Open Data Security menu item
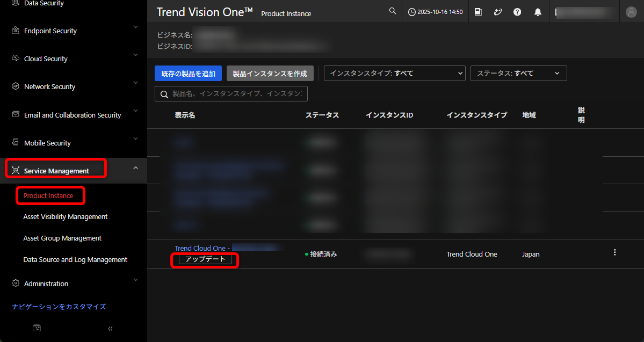The height and width of the screenshot is (342, 644). [44, 3]
